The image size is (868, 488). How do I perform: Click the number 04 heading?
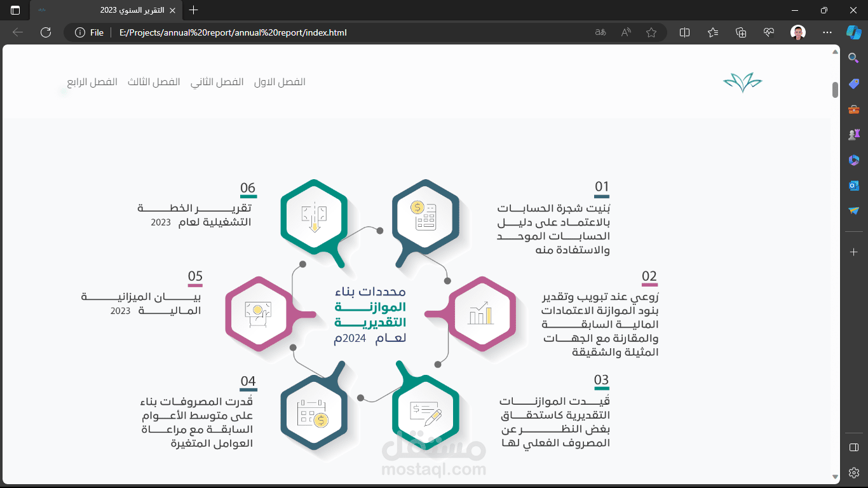tap(248, 382)
